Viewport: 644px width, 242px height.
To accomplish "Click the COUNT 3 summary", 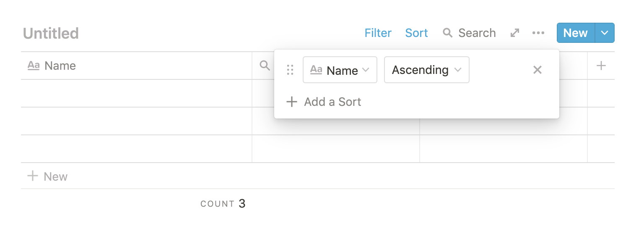I will (223, 204).
